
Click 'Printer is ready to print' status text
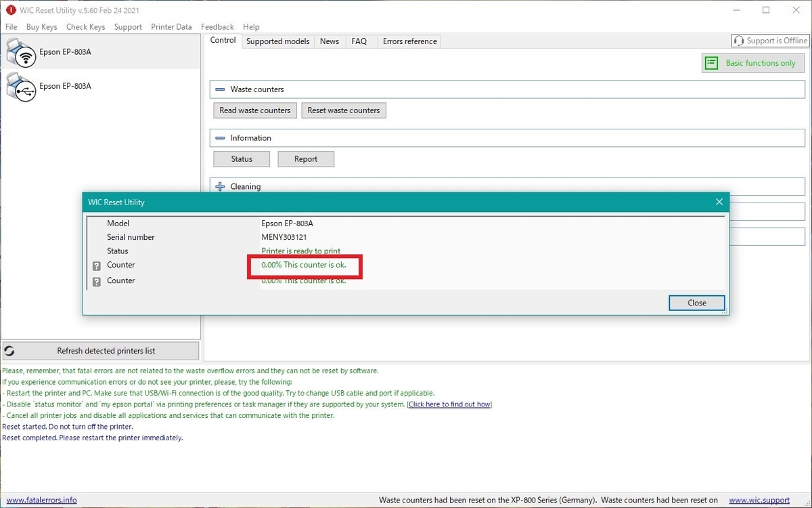point(301,251)
